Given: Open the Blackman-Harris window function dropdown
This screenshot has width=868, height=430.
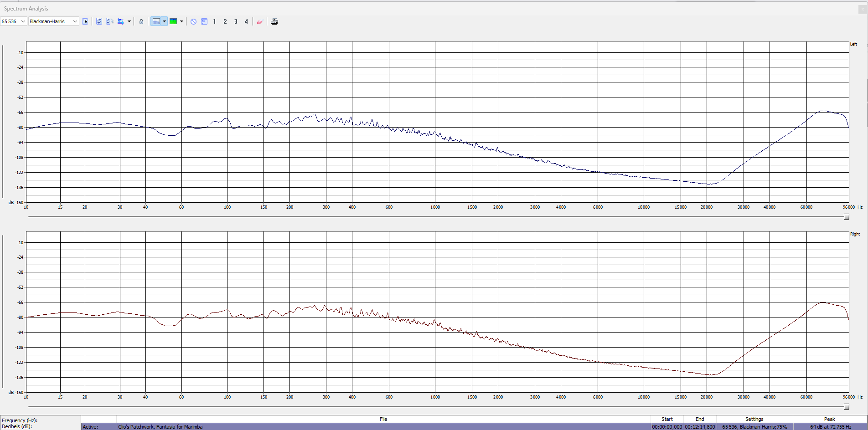Looking at the screenshot, I should coord(75,21).
